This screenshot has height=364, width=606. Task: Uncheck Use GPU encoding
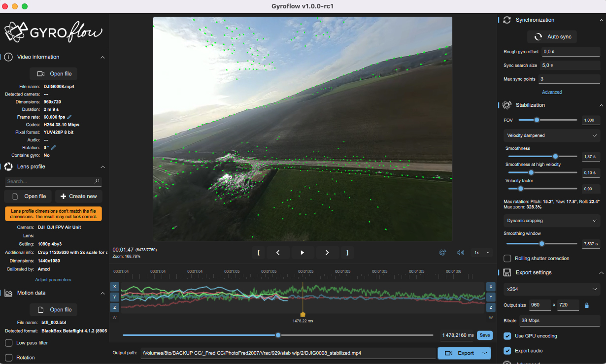[x=507, y=336]
